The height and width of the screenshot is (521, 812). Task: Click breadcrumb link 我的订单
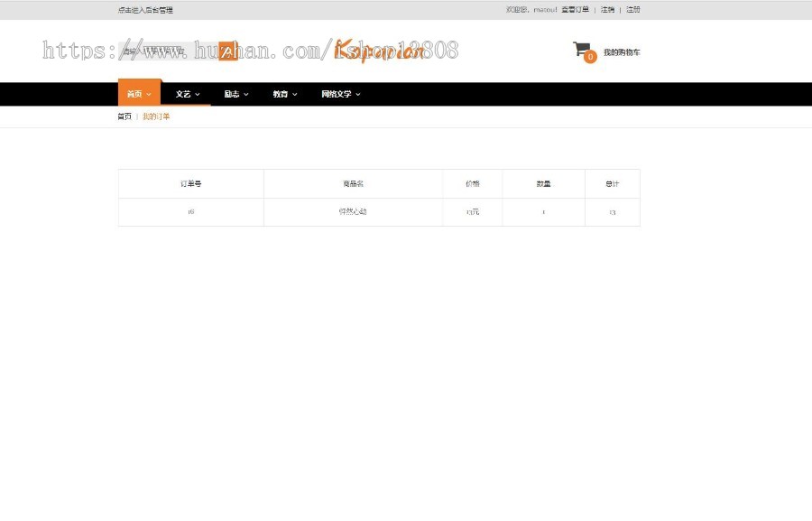(155, 116)
